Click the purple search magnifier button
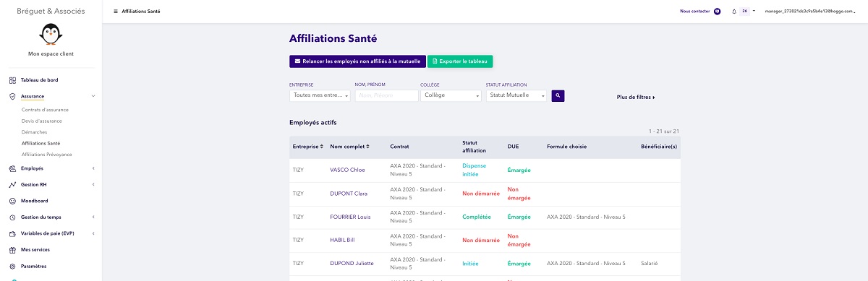Image resolution: width=868 pixels, height=281 pixels. tap(558, 95)
